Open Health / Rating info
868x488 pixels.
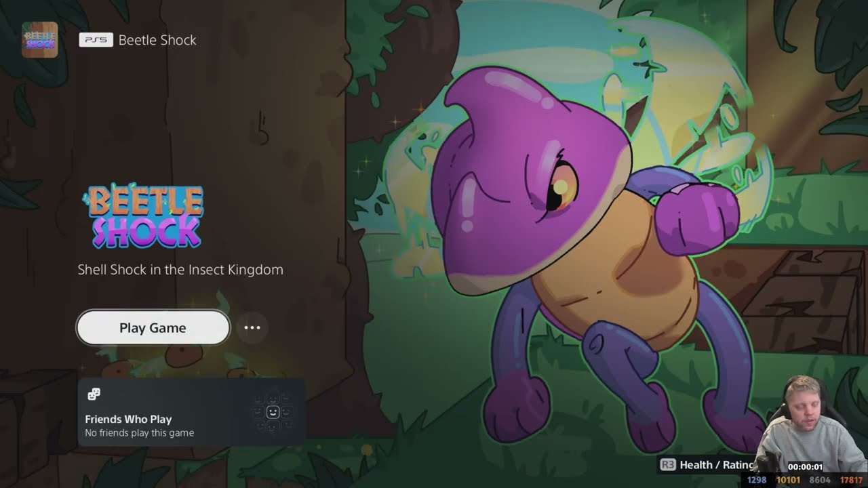pos(717,465)
